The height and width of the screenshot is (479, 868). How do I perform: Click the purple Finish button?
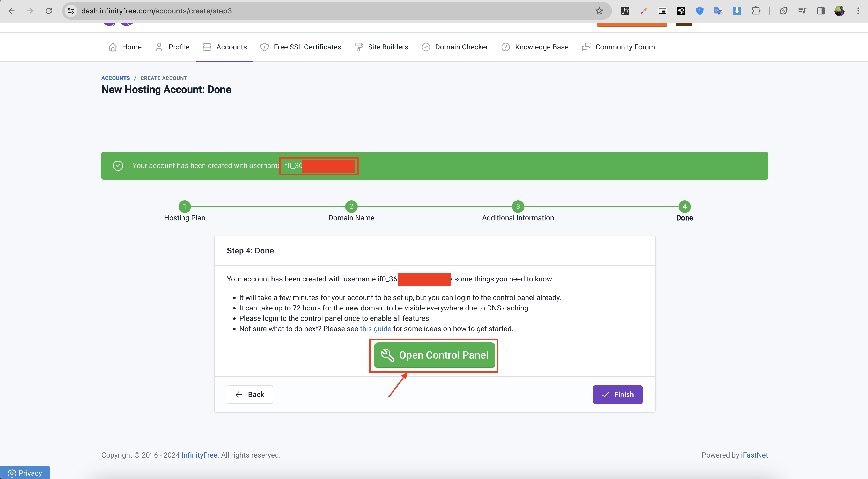(617, 394)
